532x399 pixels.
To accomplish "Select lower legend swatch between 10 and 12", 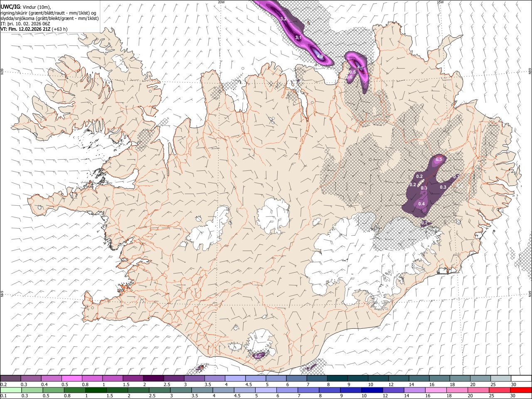I will 372,390.
